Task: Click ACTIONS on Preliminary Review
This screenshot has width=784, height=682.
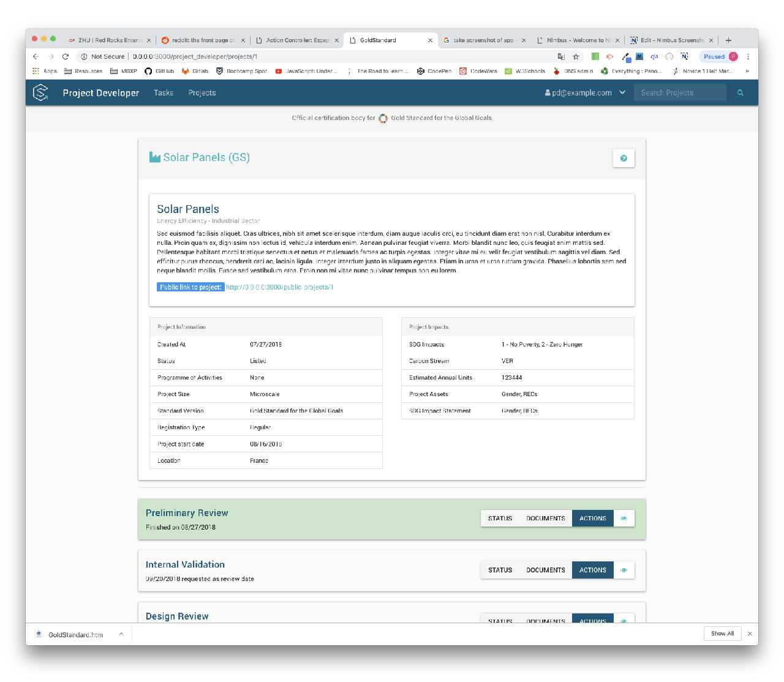Action: (593, 519)
